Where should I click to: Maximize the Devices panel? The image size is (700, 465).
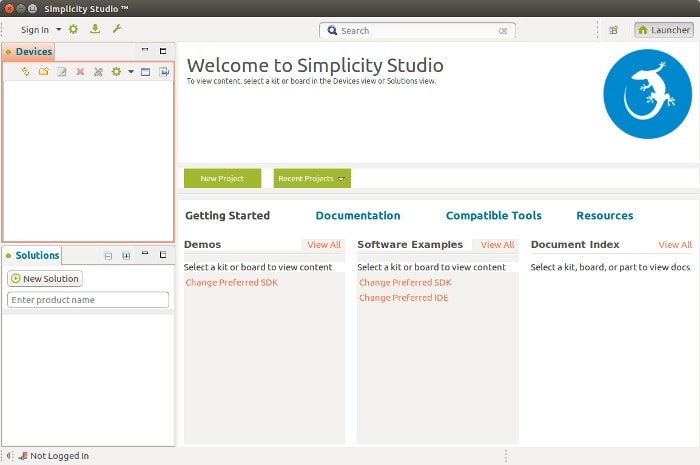coord(163,51)
